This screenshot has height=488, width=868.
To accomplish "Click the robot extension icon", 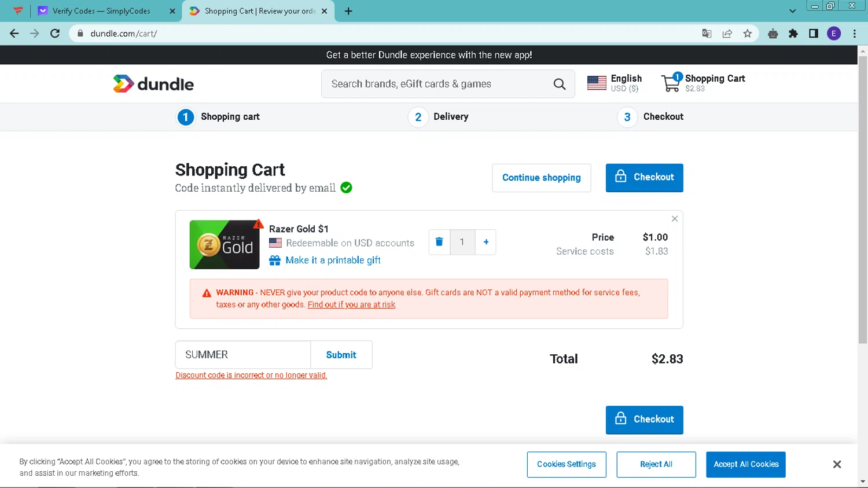I will click(773, 34).
